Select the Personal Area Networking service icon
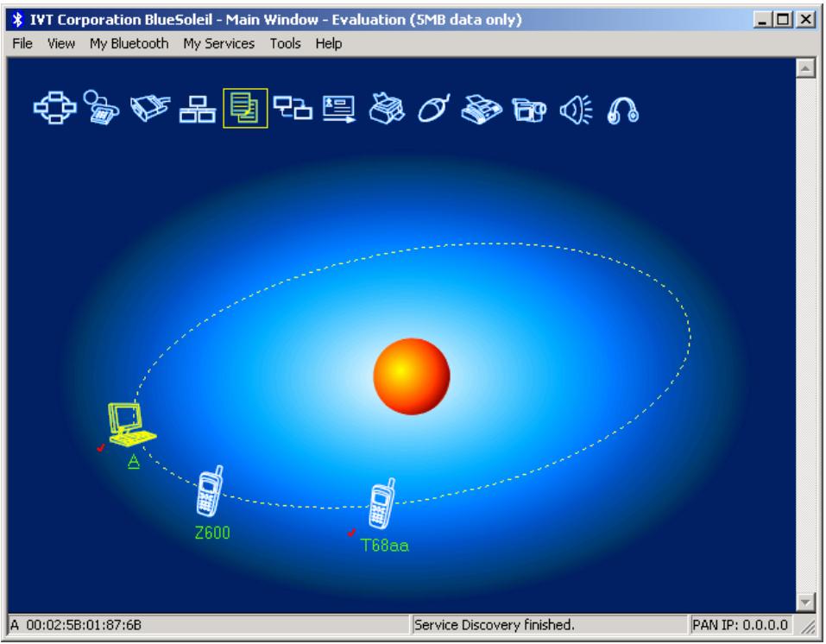This screenshot has height=644, width=826. (54, 108)
